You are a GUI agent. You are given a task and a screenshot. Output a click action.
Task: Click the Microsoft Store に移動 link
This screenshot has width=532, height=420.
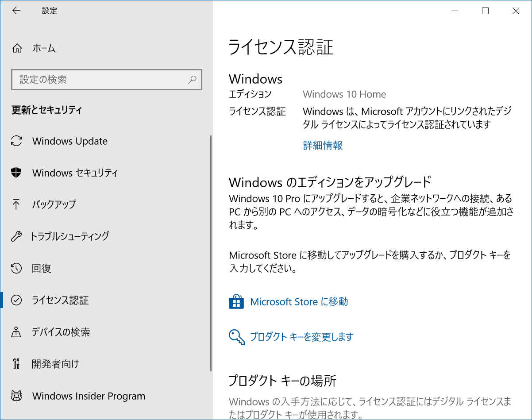[299, 302]
